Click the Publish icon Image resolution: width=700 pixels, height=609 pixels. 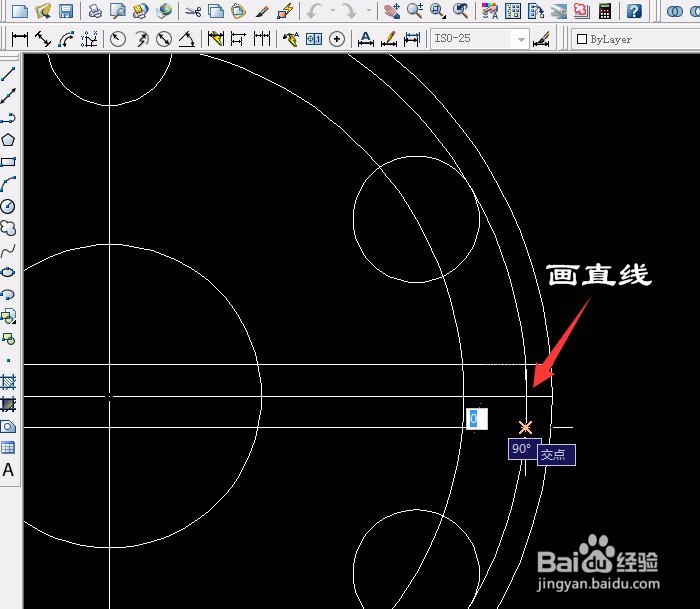pos(141,11)
